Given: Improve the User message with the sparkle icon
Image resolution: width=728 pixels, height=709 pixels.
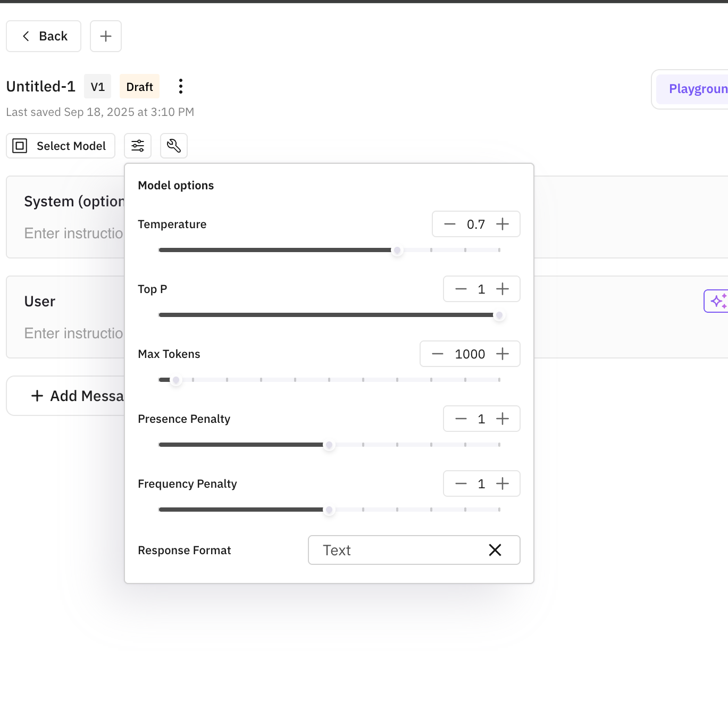Looking at the screenshot, I should 718,301.
